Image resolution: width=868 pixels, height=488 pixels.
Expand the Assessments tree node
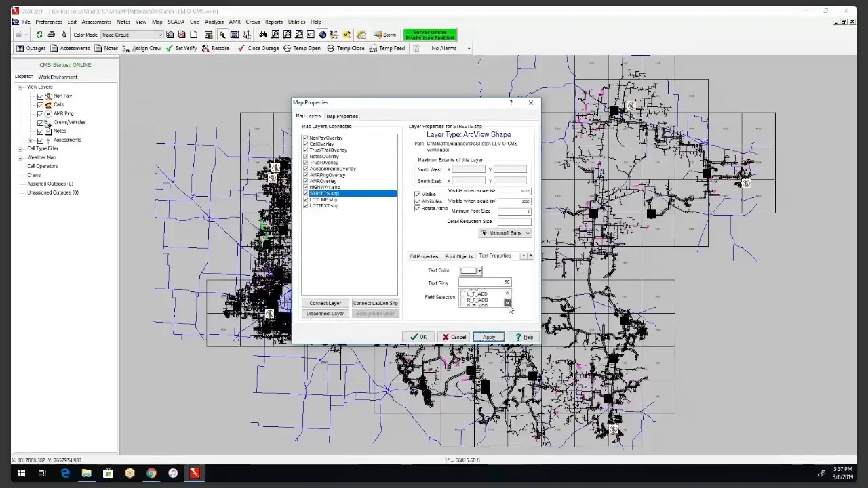[30, 140]
